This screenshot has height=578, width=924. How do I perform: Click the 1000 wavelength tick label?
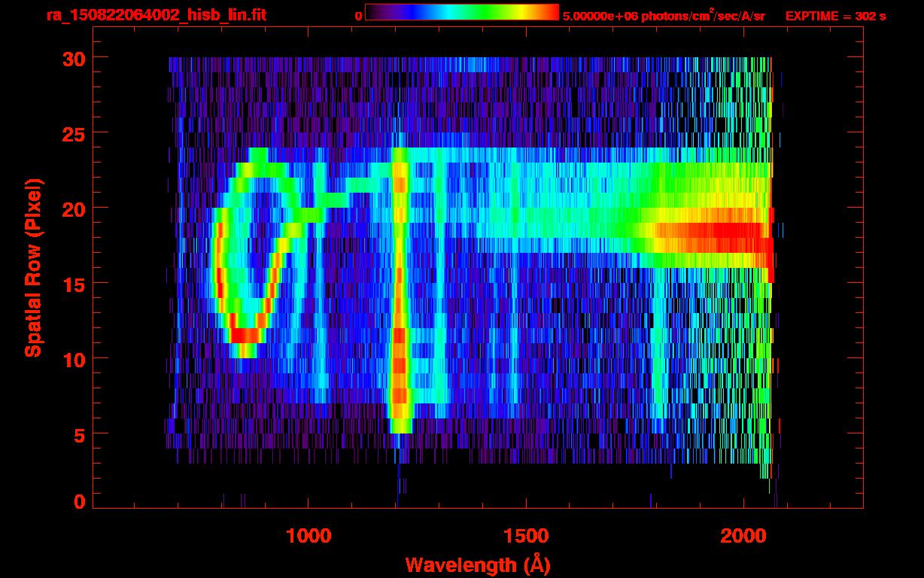point(309,535)
